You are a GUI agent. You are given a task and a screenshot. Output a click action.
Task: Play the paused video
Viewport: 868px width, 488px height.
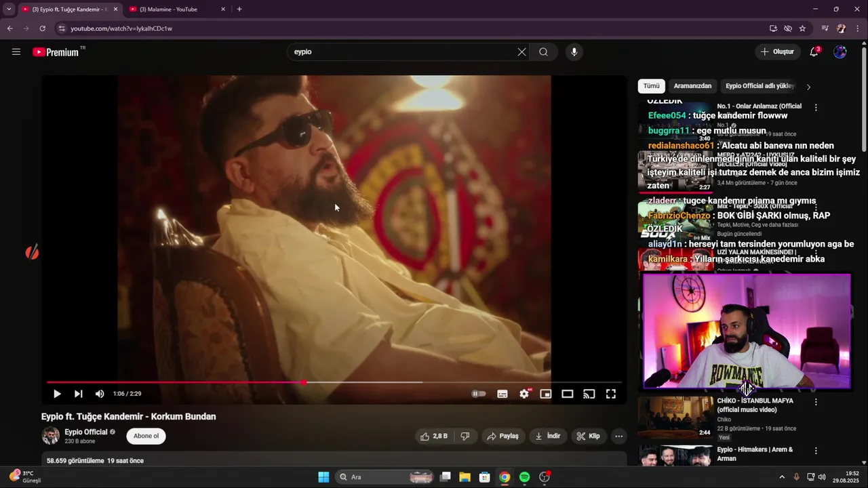click(x=57, y=394)
